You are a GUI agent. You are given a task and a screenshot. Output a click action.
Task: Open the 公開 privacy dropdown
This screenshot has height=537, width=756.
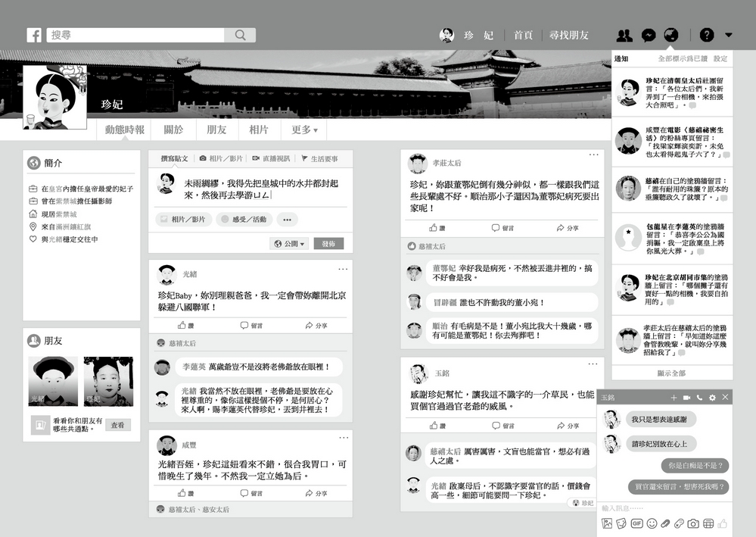click(x=289, y=244)
